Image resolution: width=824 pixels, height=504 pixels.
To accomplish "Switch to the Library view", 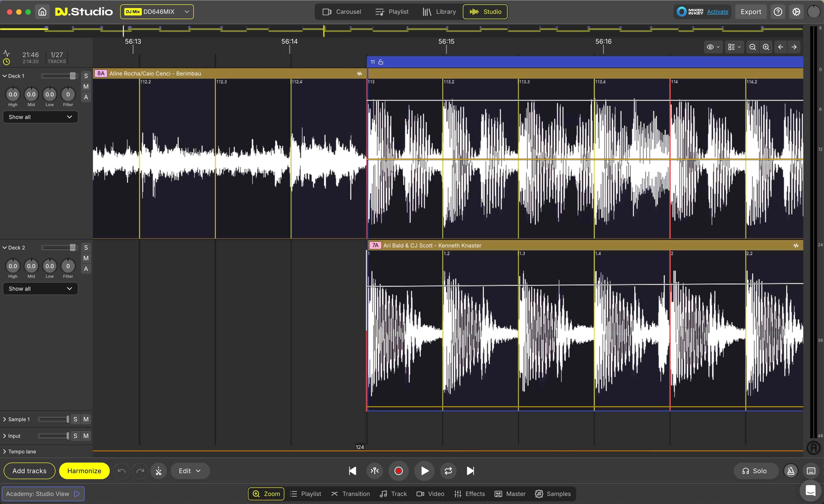I will coord(439,12).
